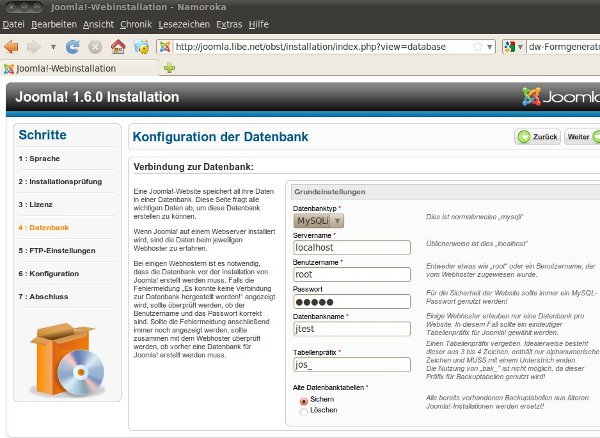Viewport: 600px width, 438px height.
Task: Click the Grundeinstellungen section header
Action: [445, 192]
